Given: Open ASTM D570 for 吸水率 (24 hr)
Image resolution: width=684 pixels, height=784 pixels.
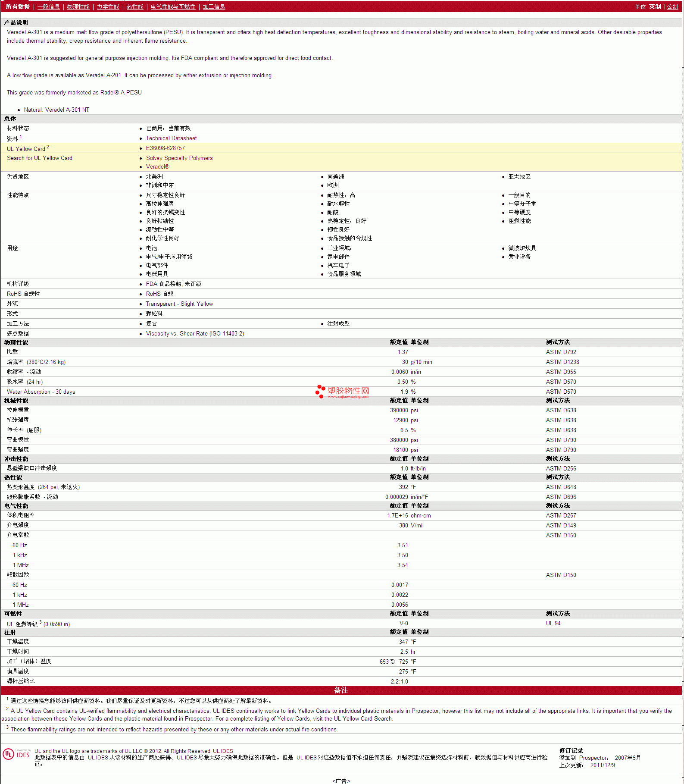Looking at the screenshot, I should [x=561, y=382].
